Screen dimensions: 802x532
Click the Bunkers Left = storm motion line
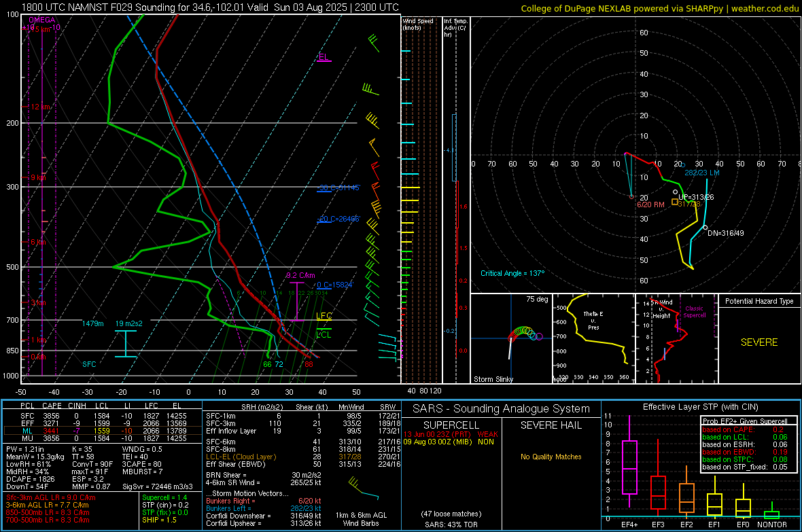tap(264, 508)
